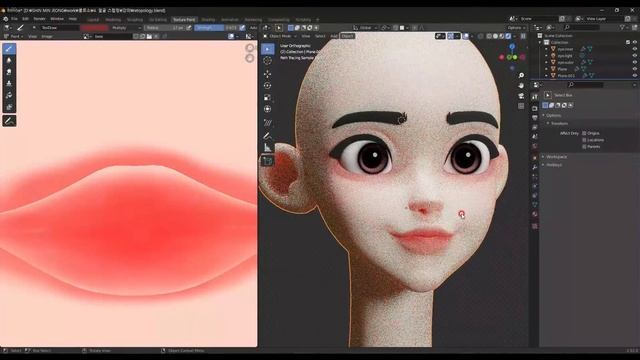Open the Render menu

point(39,19)
